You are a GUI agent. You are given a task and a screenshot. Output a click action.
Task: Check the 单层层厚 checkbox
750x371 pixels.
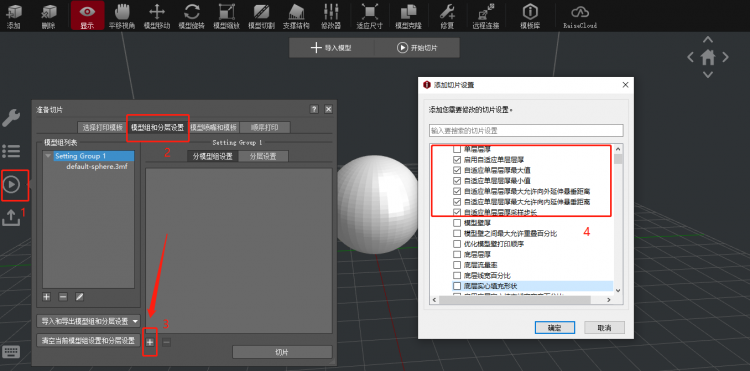click(x=456, y=149)
